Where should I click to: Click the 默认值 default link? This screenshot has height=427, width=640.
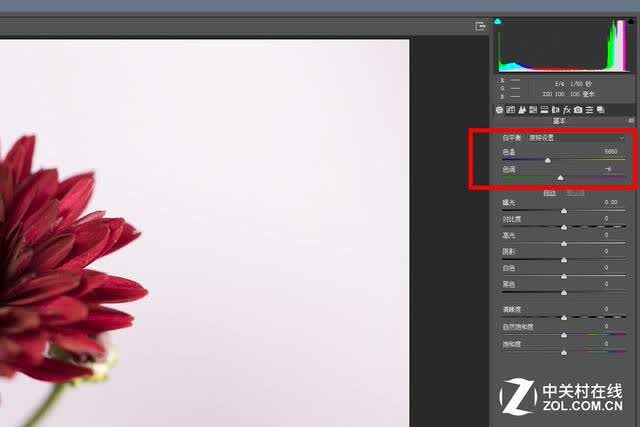point(576,193)
